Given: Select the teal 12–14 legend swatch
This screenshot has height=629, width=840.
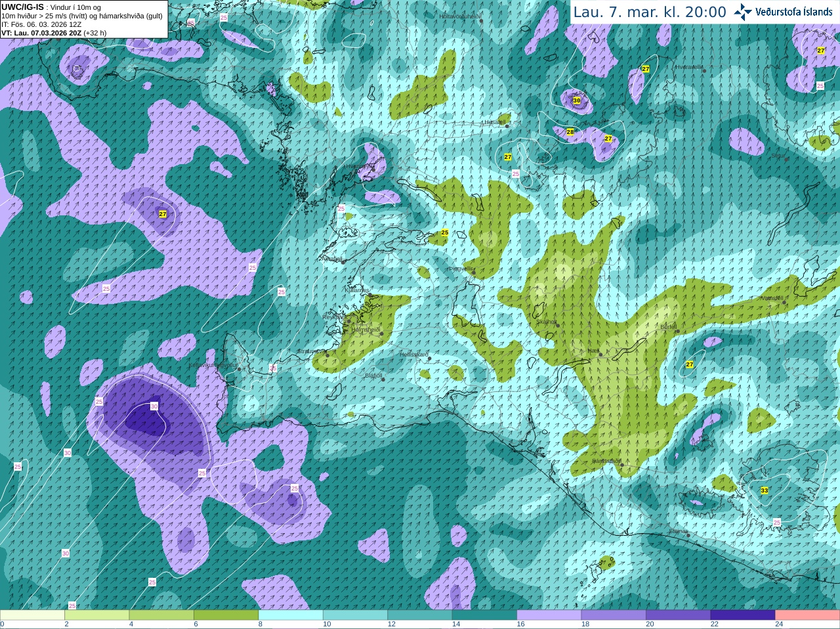Looking at the screenshot, I should pos(420,615).
